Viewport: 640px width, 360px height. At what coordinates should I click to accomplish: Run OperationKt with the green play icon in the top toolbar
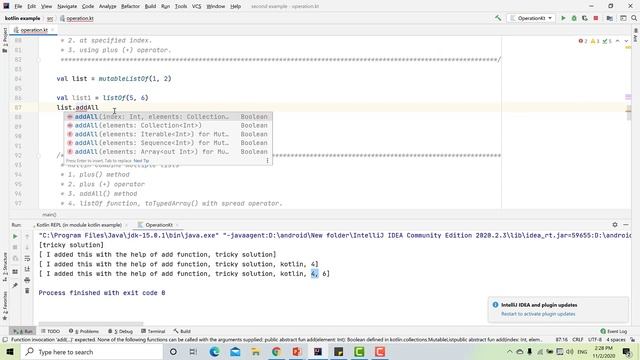coord(563,18)
